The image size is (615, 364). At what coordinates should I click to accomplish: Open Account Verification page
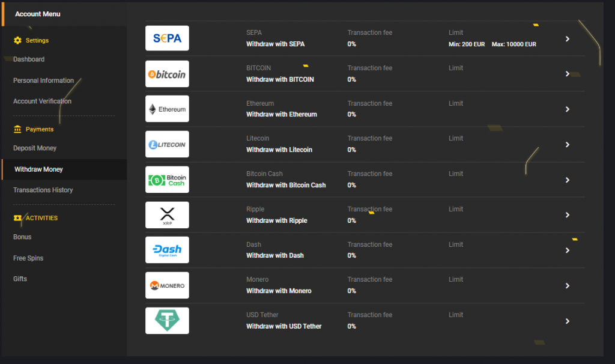pyautogui.click(x=43, y=101)
